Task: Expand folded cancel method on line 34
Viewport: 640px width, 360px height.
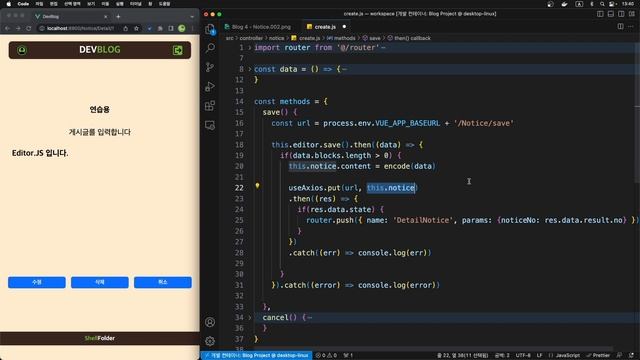Action: [x=249, y=318]
